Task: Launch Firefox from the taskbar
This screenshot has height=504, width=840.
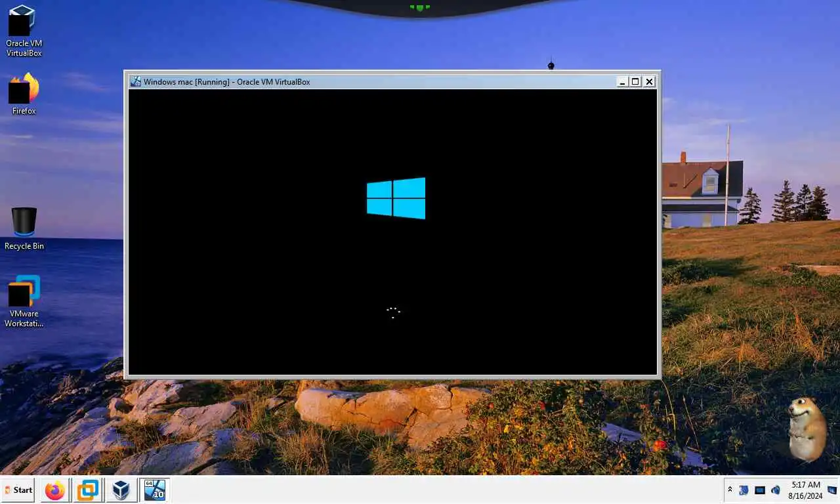Action: pyautogui.click(x=55, y=490)
